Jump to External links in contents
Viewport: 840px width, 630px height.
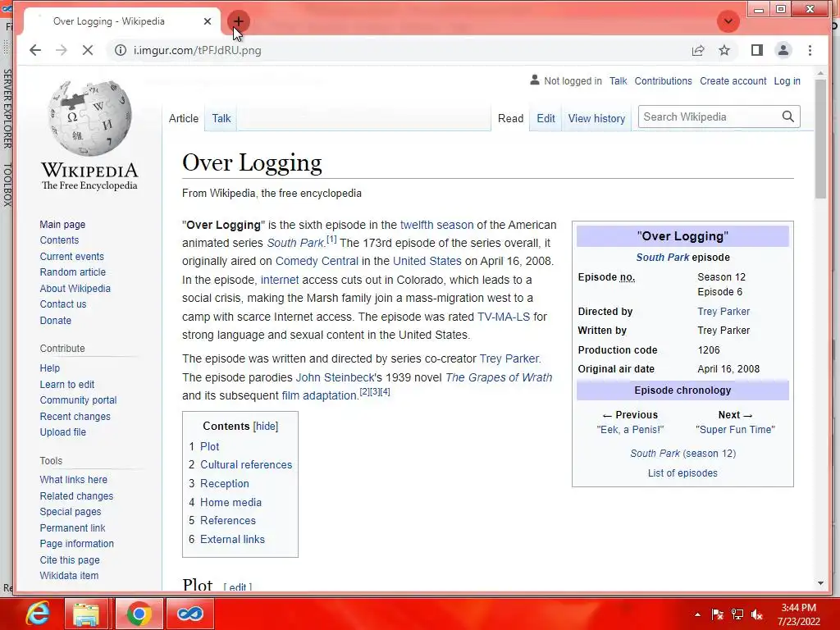[x=232, y=539]
